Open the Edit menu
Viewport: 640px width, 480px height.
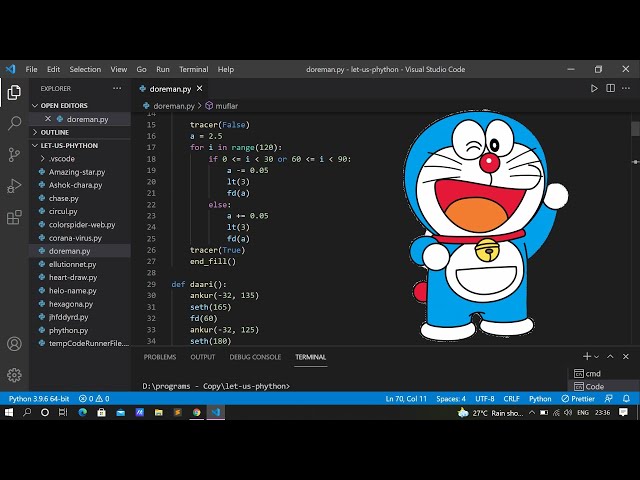[x=53, y=69]
